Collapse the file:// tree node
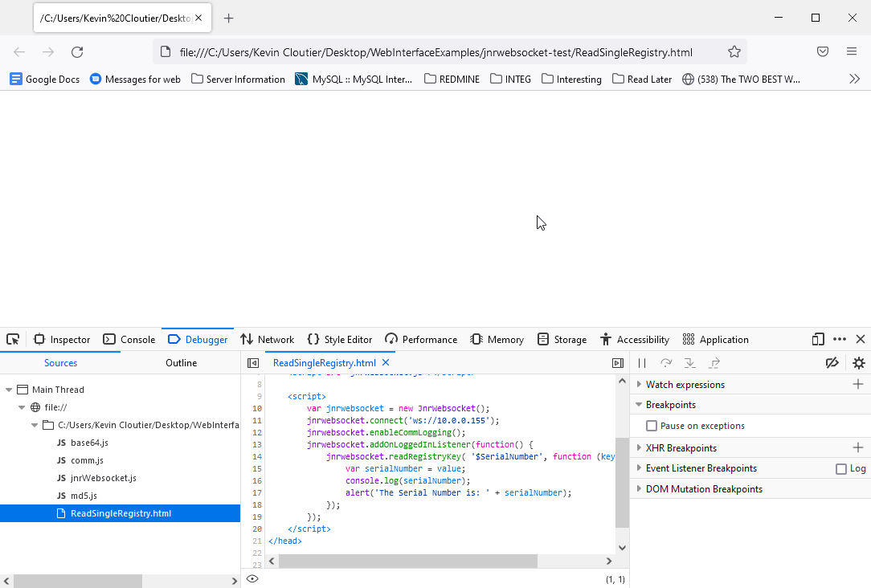Image resolution: width=871 pixels, height=588 pixels. click(x=22, y=407)
